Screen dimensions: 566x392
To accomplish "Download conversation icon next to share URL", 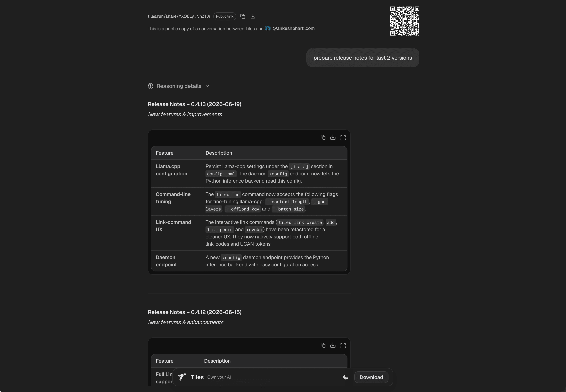I will (253, 16).
